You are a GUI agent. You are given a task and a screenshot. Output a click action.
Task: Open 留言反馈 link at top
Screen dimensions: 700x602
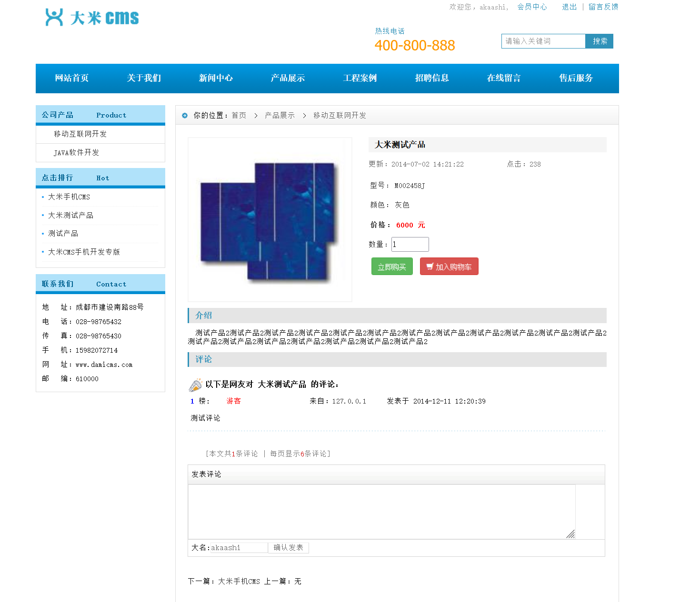point(603,7)
